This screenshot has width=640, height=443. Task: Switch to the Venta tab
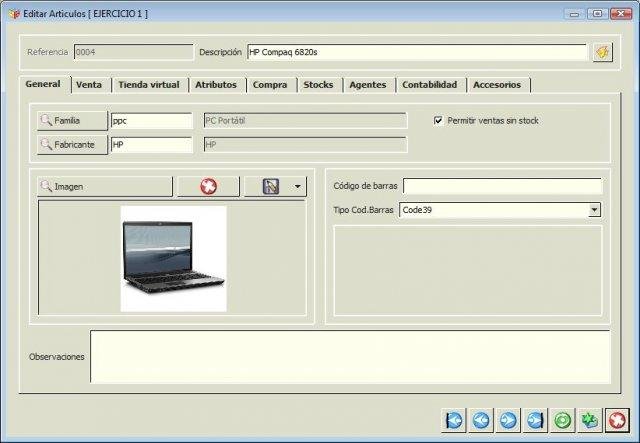tap(89, 85)
